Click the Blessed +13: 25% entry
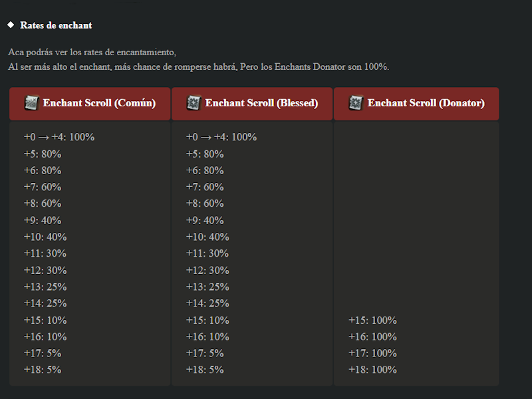The height and width of the screenshot is (399, 532). coord(207,287)
